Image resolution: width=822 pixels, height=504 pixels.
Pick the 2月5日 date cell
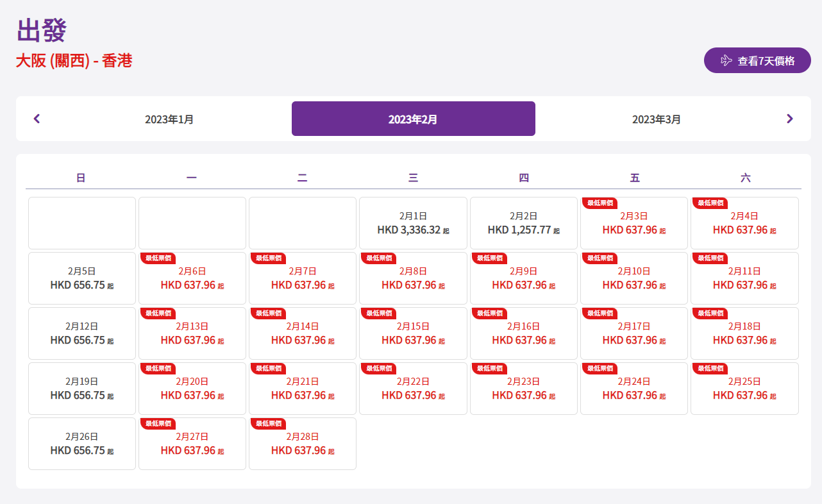pyautogui.click(x=81, y=278)
